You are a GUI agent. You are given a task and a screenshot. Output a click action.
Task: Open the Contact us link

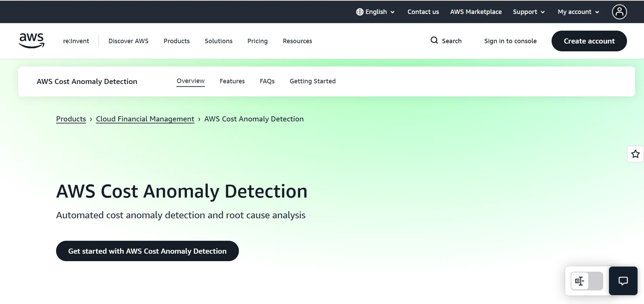(423, 12)
